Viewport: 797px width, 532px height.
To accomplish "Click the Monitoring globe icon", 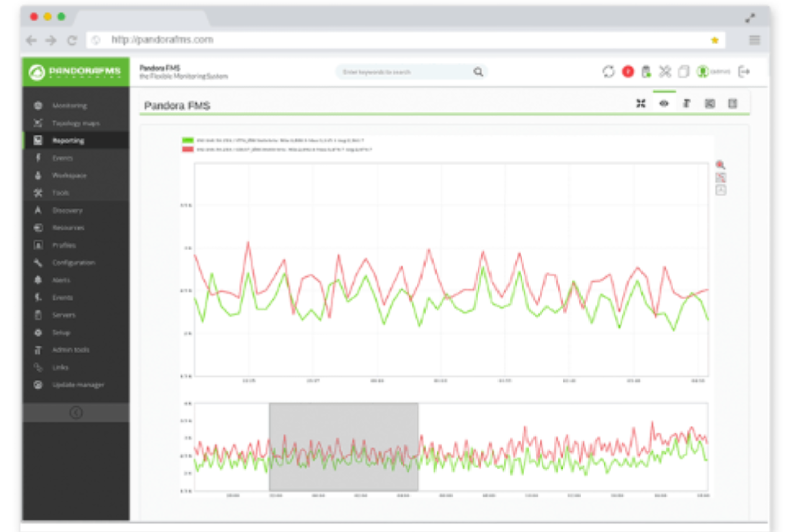I will coord(38,105).
